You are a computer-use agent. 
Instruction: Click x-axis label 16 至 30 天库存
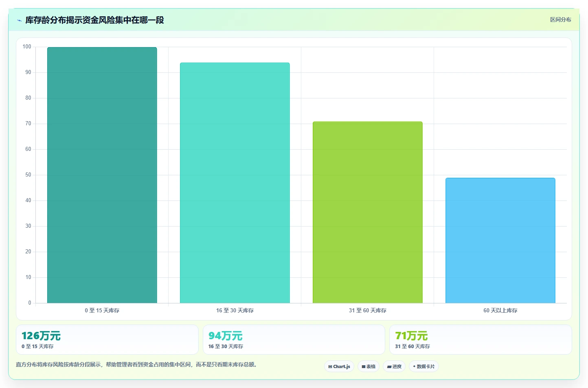pos(235,310)
